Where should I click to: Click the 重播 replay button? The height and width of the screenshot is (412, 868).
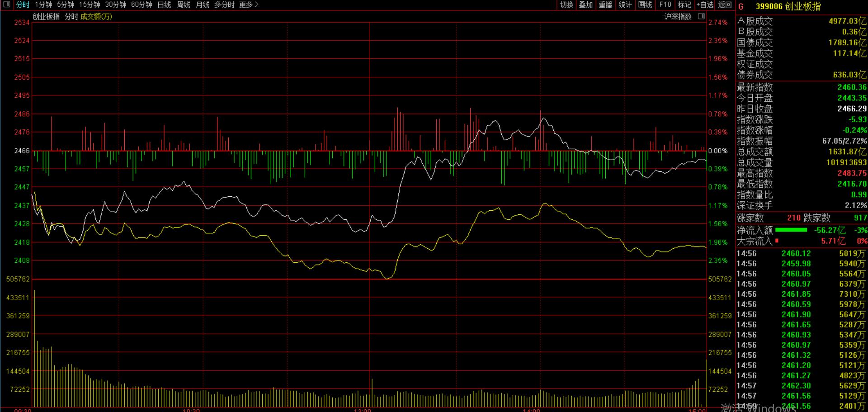[605, 5]
